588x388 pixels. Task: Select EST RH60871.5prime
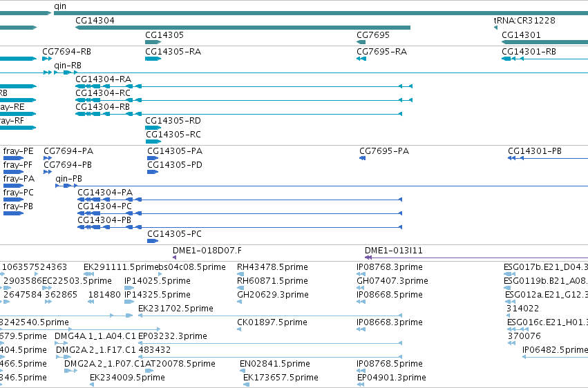(240, 288)
